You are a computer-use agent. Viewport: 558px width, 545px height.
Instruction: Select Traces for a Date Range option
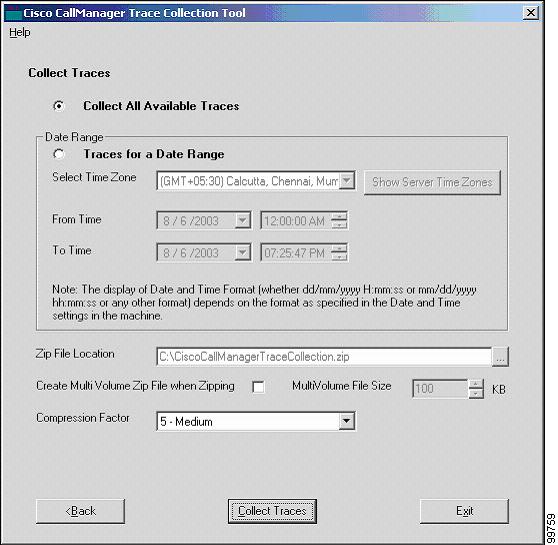tap(59, 154)
